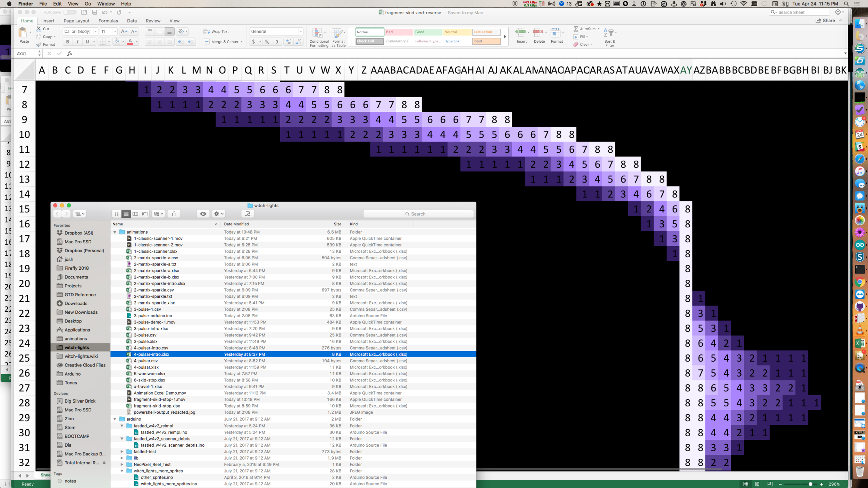Click the fx insert function icon
Image resolution: width=868 pixels, height=488 pixels.
69,53
